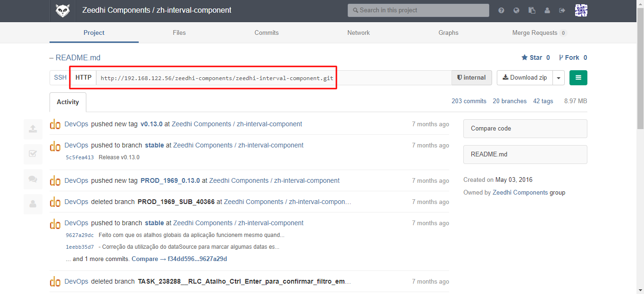The image size is (644, 294).
Task: Open tag PROD_1969_0.13.0 link
Action: coord(170,181)
